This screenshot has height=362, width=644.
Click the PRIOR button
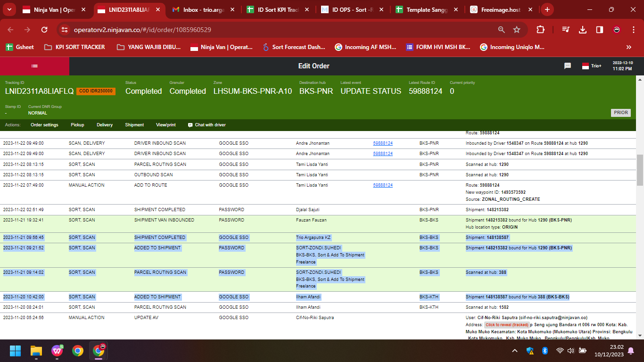pos(621,113)
